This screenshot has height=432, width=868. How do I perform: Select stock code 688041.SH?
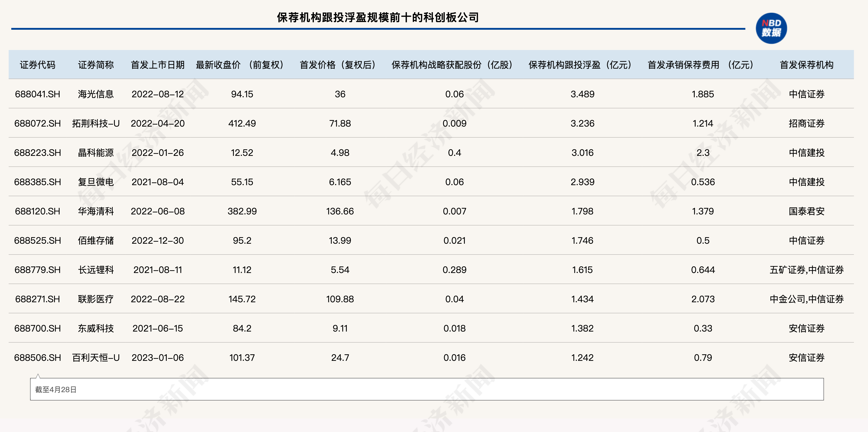tap(37, 94)
